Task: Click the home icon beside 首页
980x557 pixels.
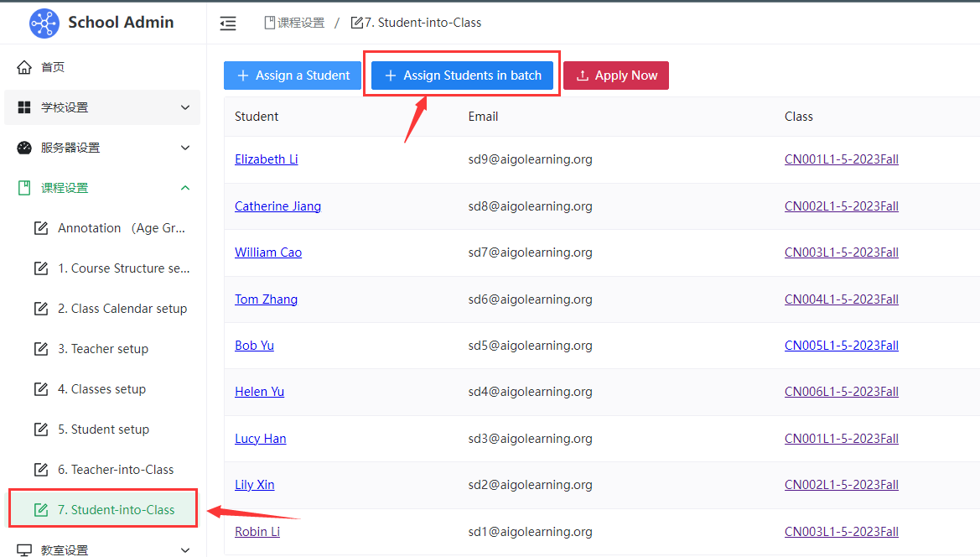Action: (x=24, y=67)
